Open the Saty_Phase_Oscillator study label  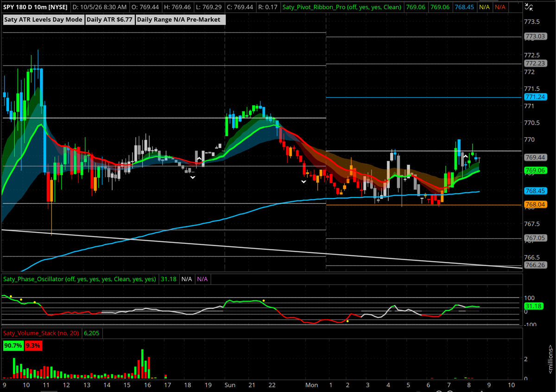pyautogui.click(x=80, y=279)
